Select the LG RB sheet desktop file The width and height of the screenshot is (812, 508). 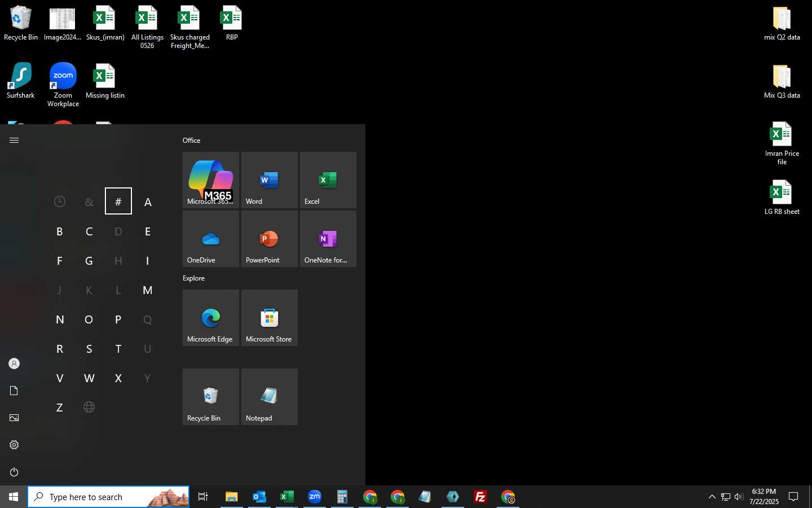click(782, 198)
